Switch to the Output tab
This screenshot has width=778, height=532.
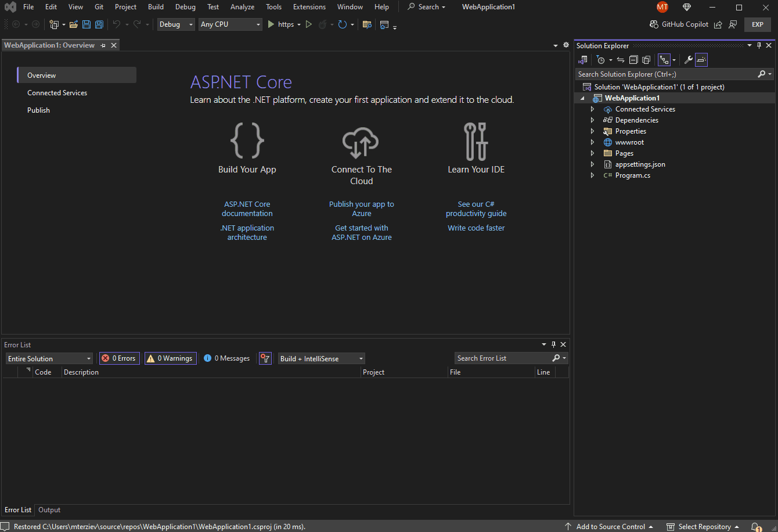[x=49, y=510]
